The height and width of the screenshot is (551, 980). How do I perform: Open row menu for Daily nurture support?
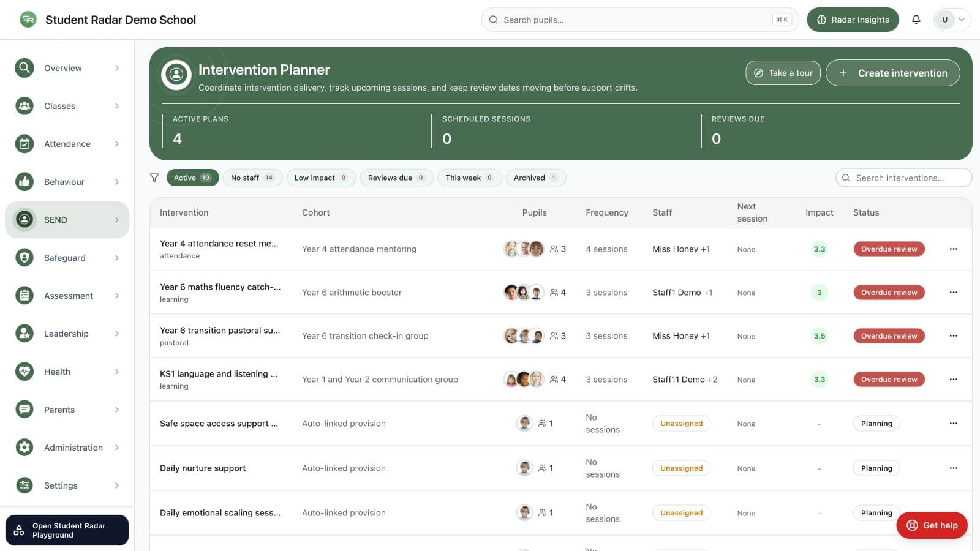pos(954,468)
